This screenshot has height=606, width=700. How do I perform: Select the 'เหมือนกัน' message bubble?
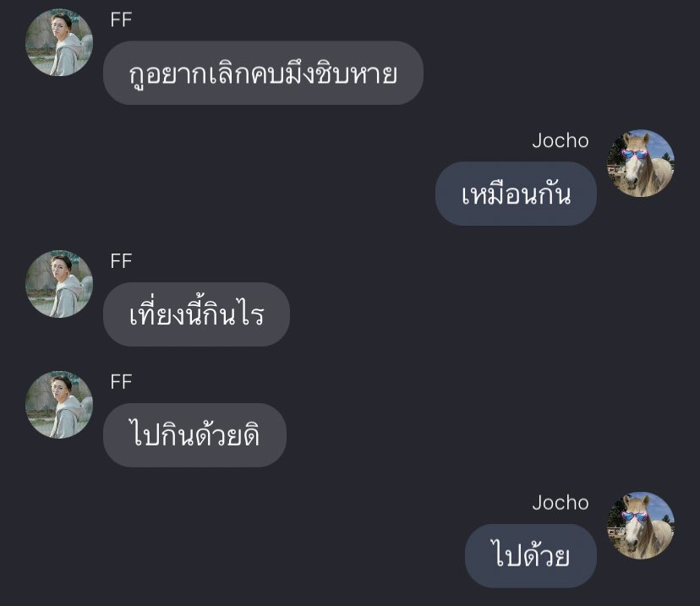pos(516,194)
